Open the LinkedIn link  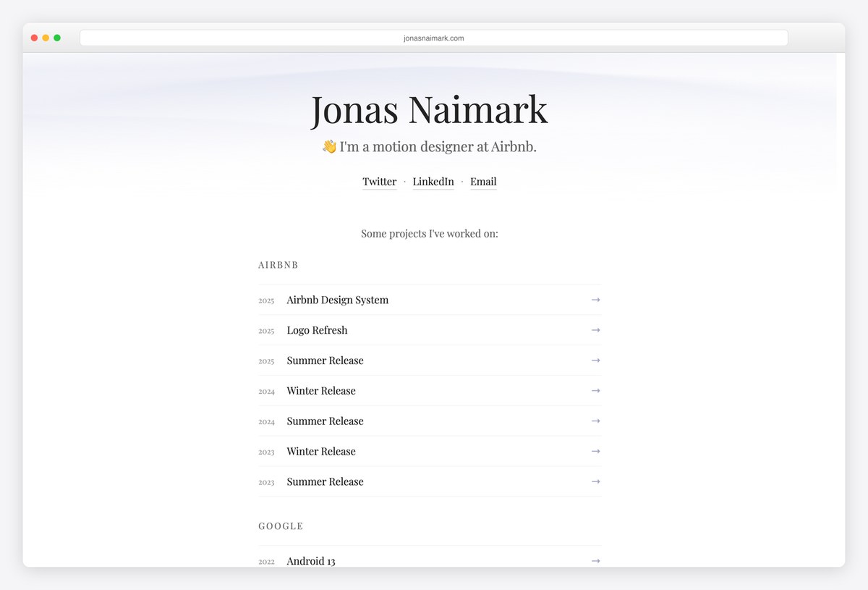pos(433,182)
